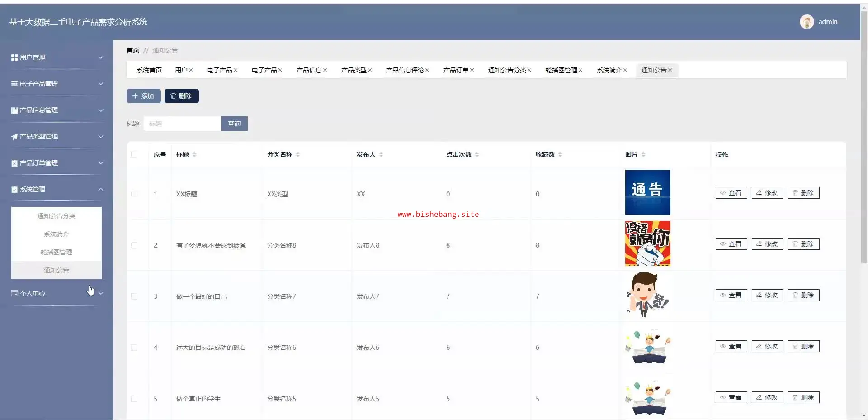This screenshot has height=420, width=868.
Task: Select checkbox for row 3 做一个最好的自己
Action: 134,296
